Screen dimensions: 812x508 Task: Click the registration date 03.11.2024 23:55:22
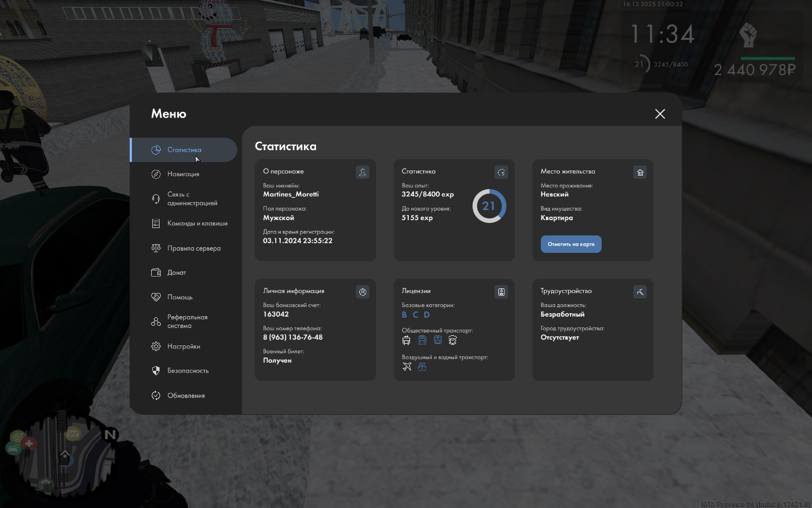[298, 241]
